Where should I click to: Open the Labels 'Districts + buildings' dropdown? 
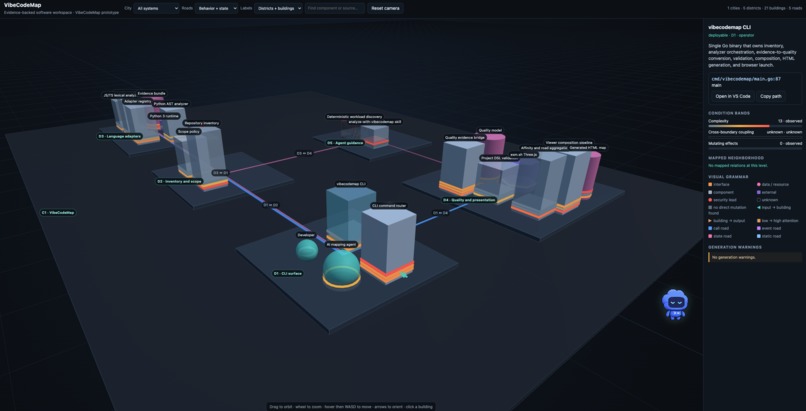(278, 8)
